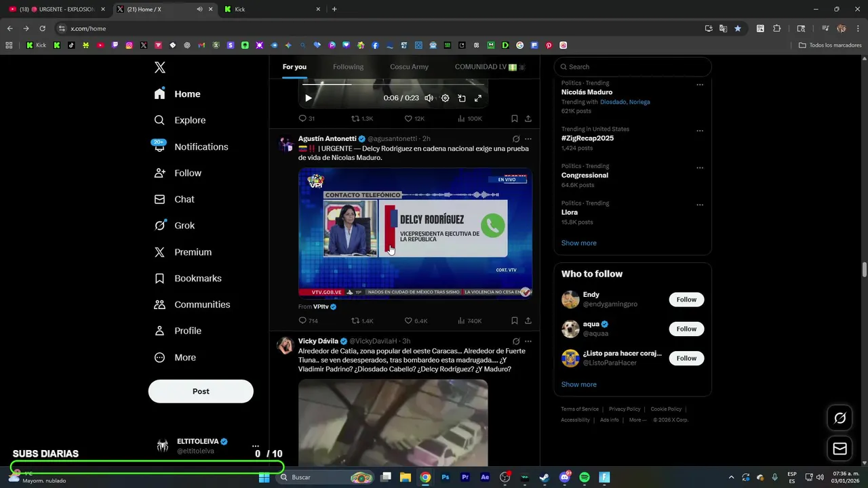Screen dimensions: 868x488
Task: Bookmark Agustín Antonetti's post
Action: 515,321
